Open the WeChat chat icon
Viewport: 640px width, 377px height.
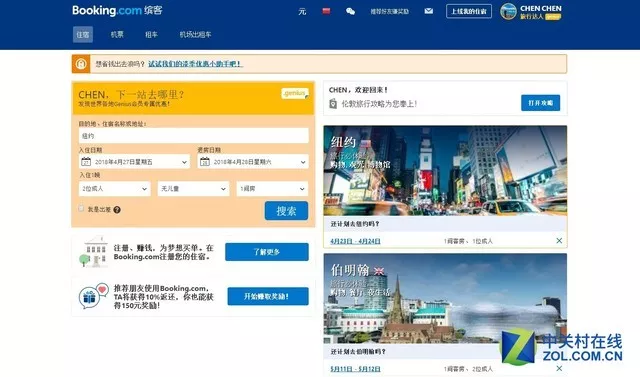(x=350, y=11)
